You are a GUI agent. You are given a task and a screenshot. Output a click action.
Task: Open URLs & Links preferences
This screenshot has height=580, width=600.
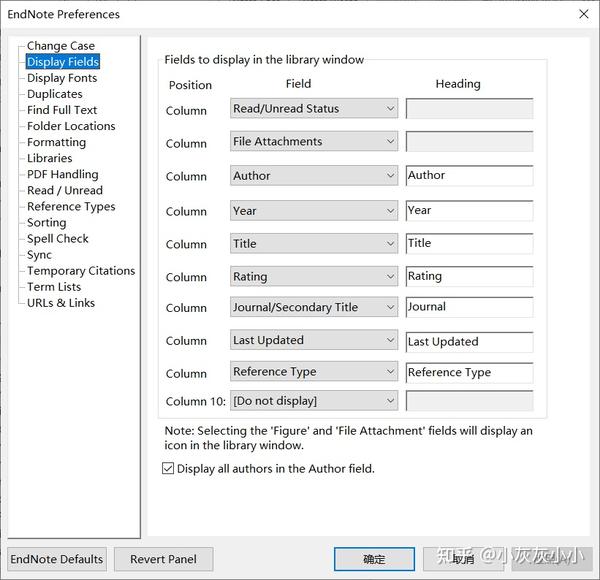coord(60,303)
